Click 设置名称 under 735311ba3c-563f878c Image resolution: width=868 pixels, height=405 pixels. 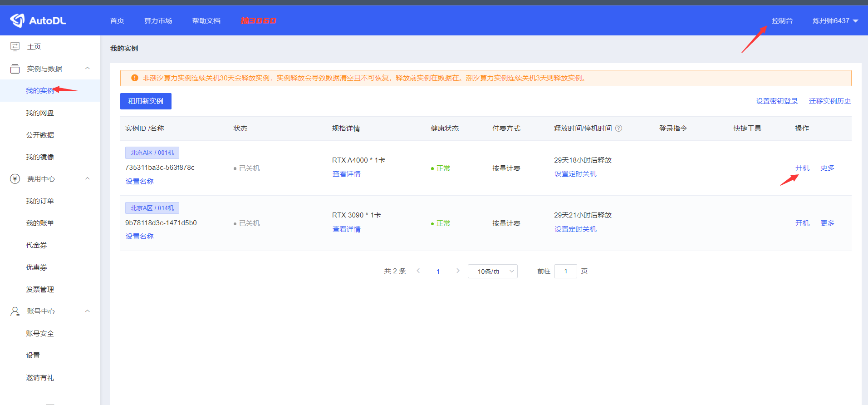(140, 182)
